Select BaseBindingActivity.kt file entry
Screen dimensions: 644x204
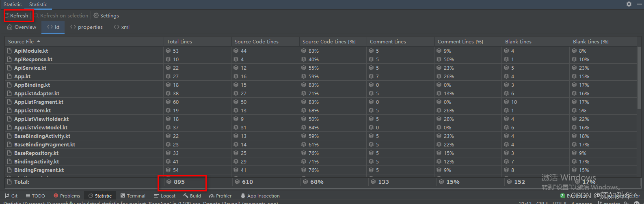coord(321,136)
